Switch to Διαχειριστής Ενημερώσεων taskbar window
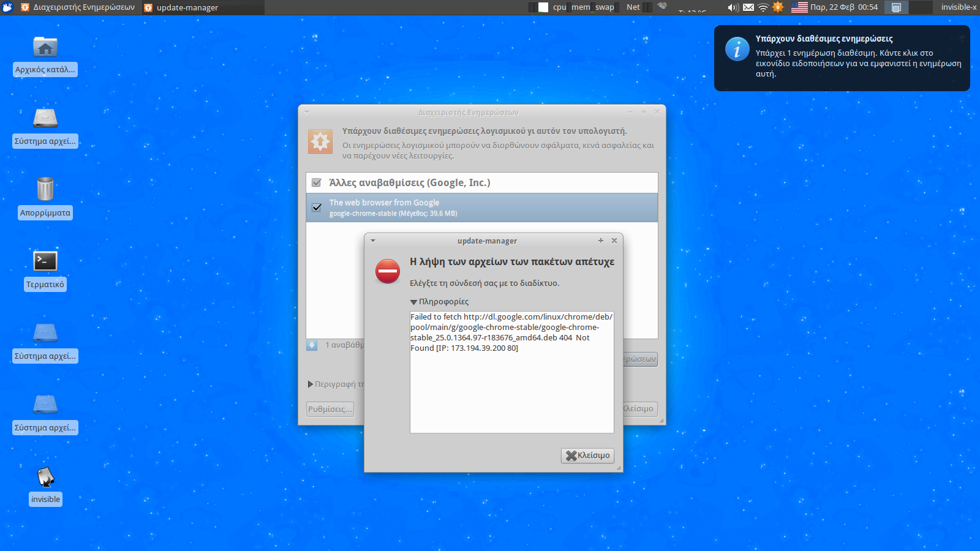 [78, 7]
